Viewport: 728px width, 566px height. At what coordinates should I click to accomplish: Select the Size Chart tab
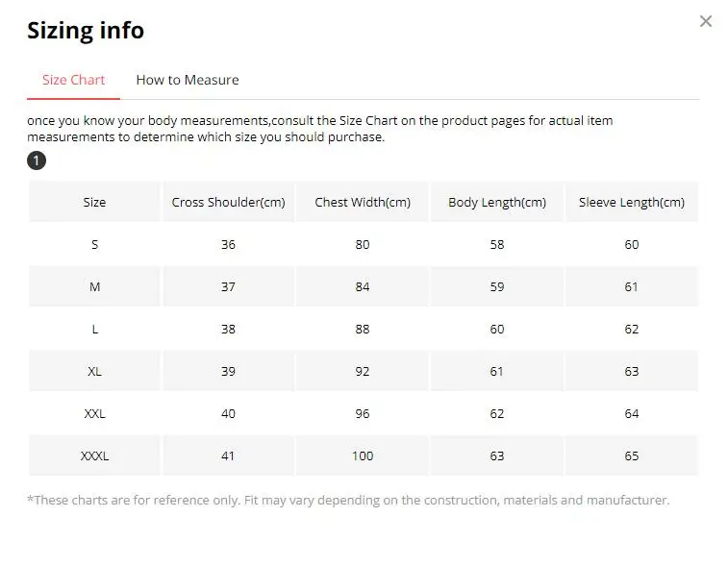coord(74,80)
